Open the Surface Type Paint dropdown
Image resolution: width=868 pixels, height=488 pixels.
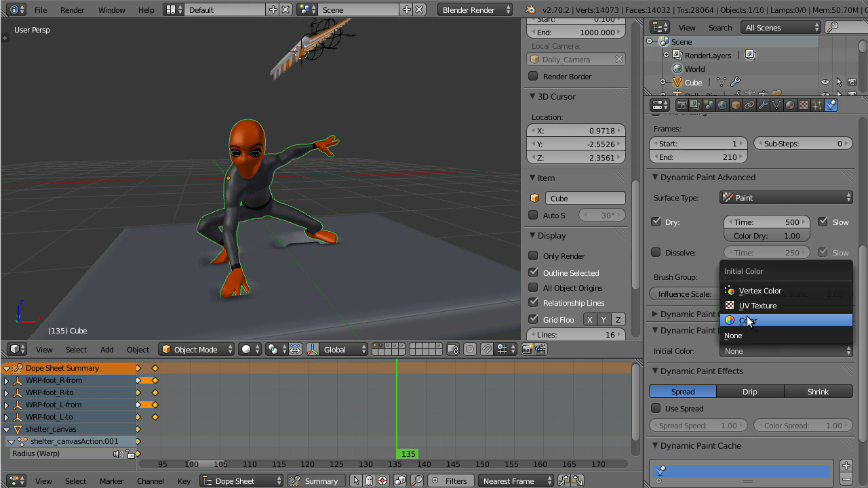point(786,197)
